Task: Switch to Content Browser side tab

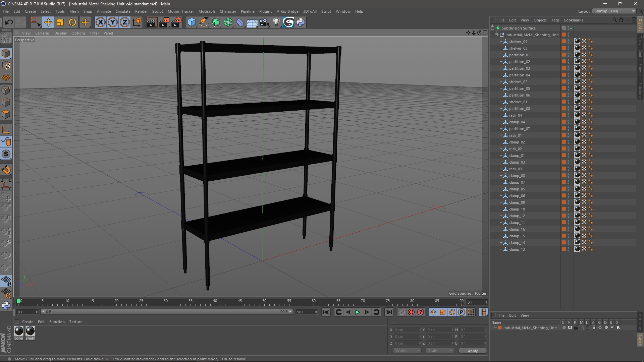Action: coord(640,63)
